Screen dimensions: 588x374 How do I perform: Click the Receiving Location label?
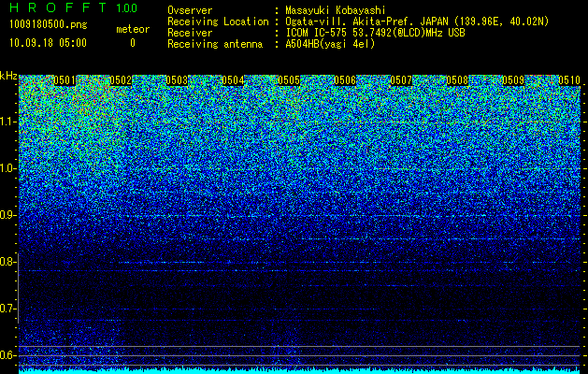tap(218, 22)
